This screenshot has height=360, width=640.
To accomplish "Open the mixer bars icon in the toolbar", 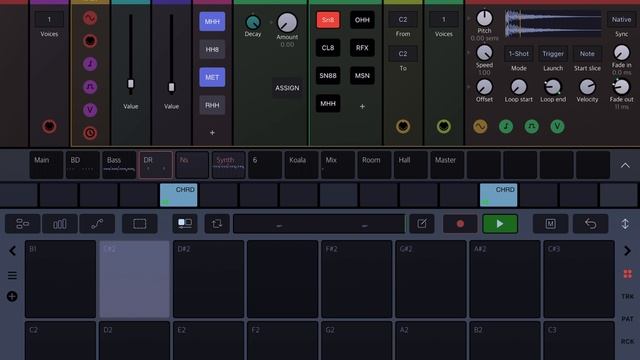I will pos(60,224).
